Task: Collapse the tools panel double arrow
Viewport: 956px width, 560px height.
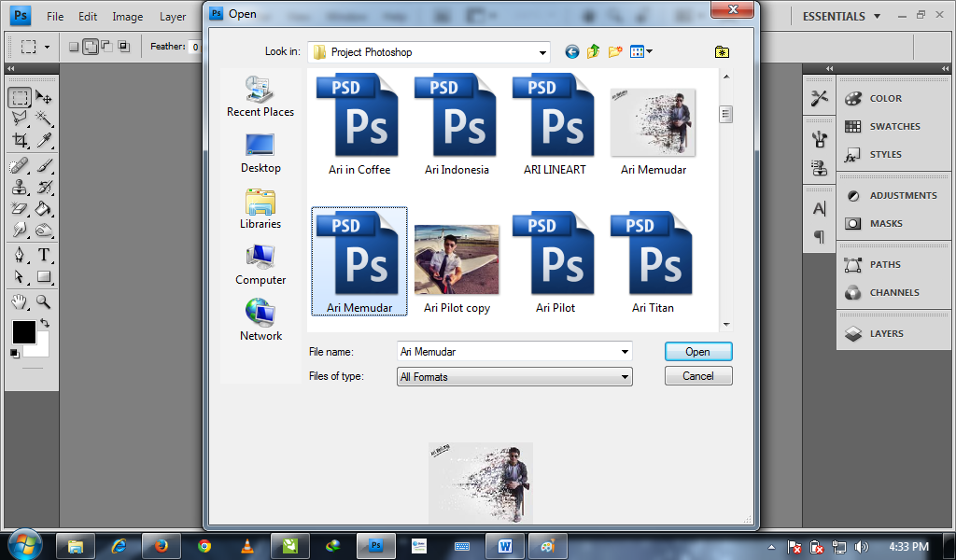Action: click(x=11, y=69)
